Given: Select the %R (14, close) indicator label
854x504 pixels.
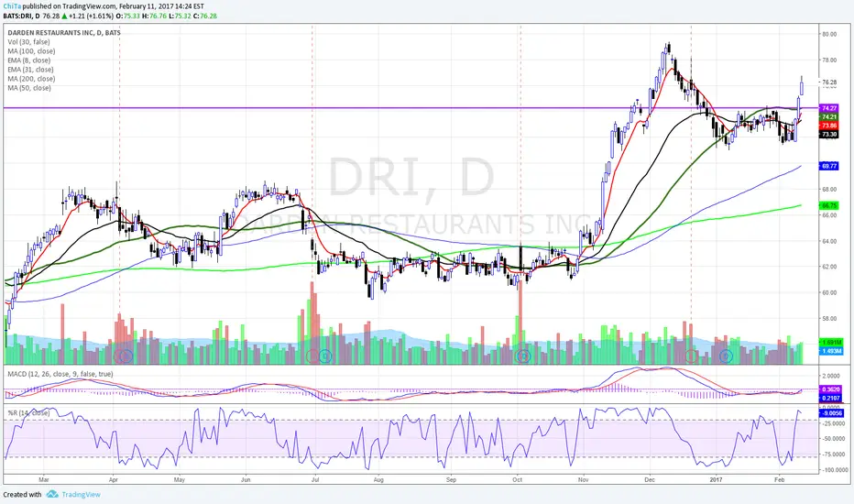Looking at the screenshot, I should tap(29, 413).
